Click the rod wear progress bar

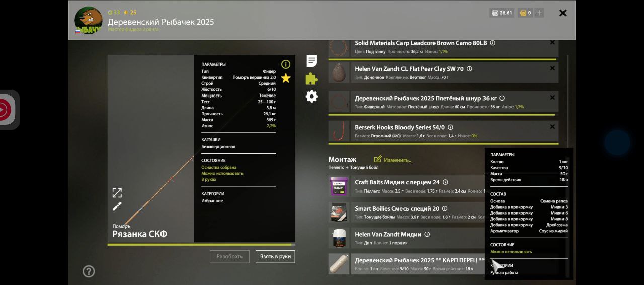tap(201, 245)
